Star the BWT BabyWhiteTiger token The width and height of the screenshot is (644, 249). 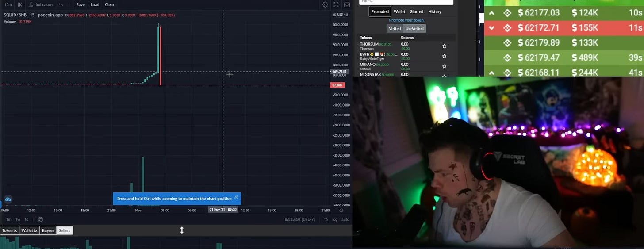pyautogui.click(x=444, y=56)
